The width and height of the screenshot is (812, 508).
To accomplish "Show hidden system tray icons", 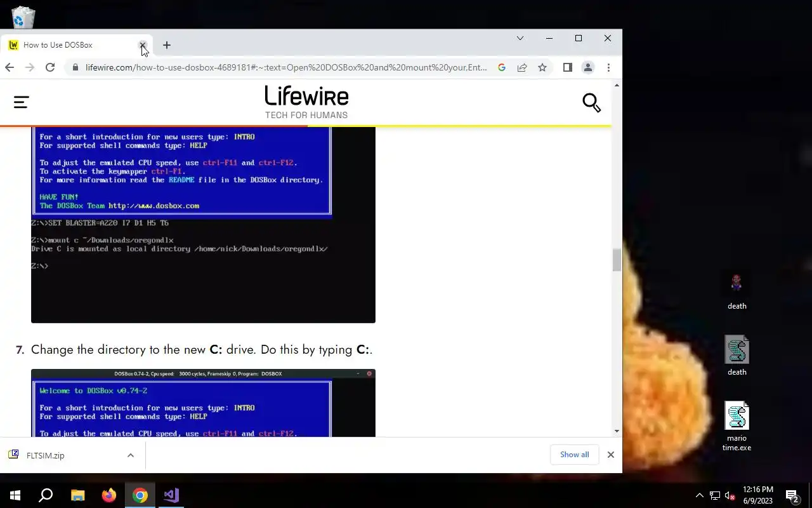I will [x=700, y=495].
